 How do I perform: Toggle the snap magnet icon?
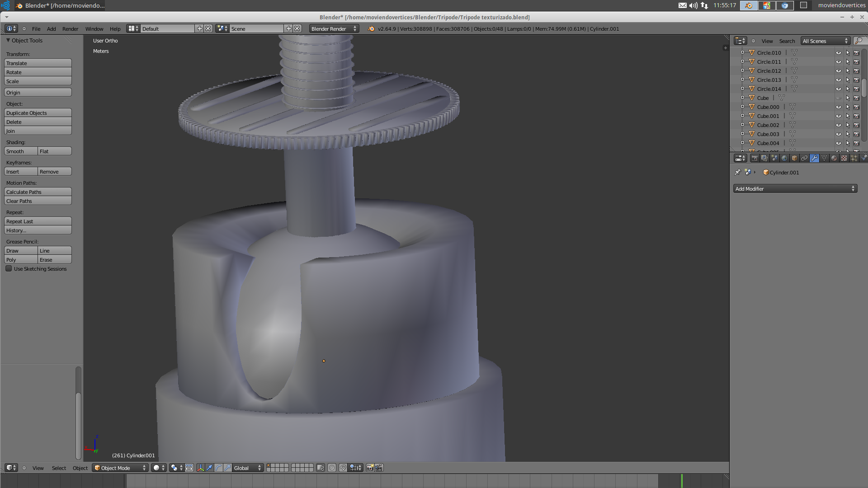[x=343, y=468]
